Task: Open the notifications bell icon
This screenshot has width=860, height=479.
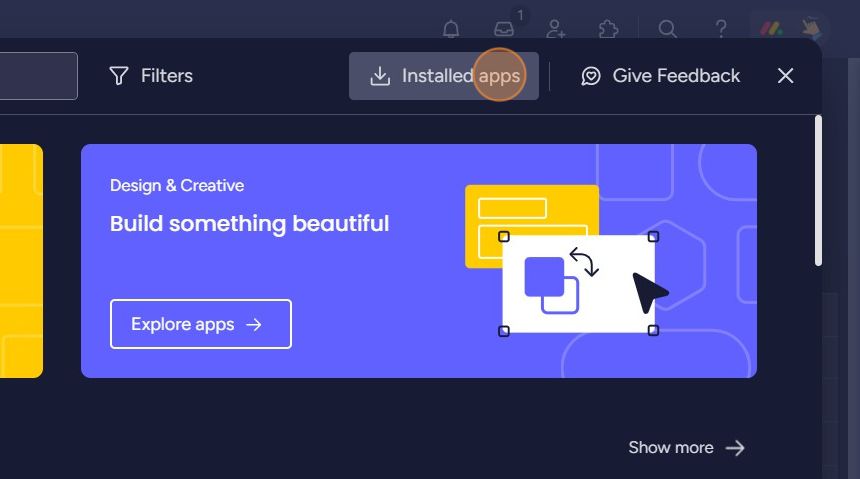Action: tap(451, 29)
